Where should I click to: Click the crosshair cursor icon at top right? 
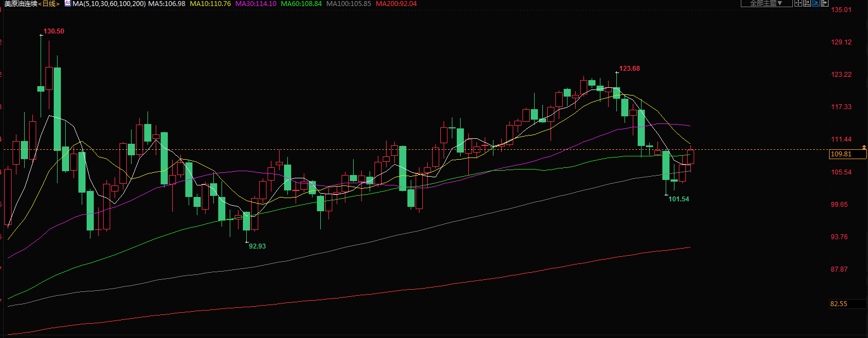(799, 3)
